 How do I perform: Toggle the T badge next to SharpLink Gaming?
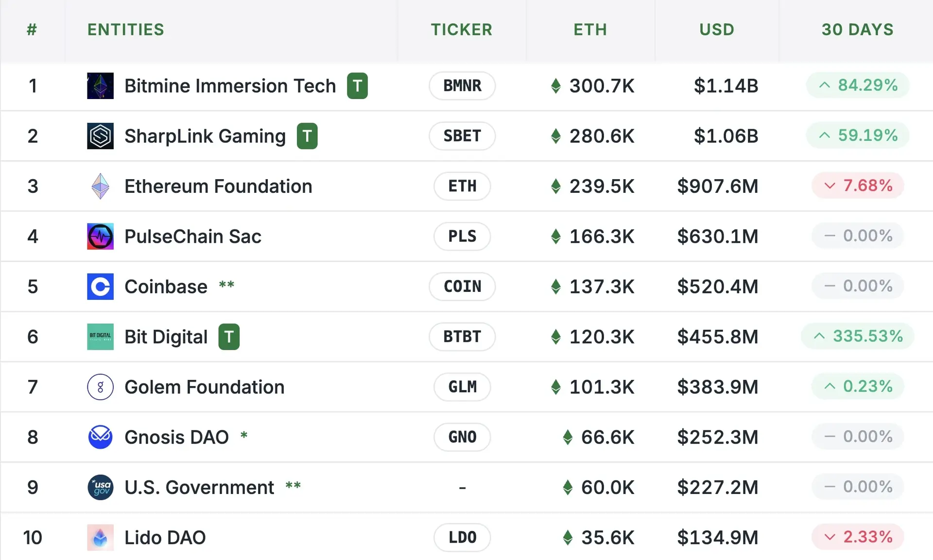307,136
